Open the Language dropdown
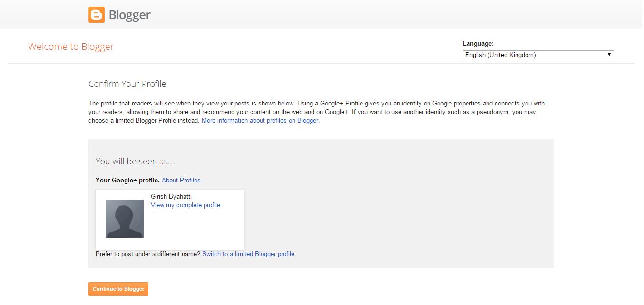 tap(537, 55)
